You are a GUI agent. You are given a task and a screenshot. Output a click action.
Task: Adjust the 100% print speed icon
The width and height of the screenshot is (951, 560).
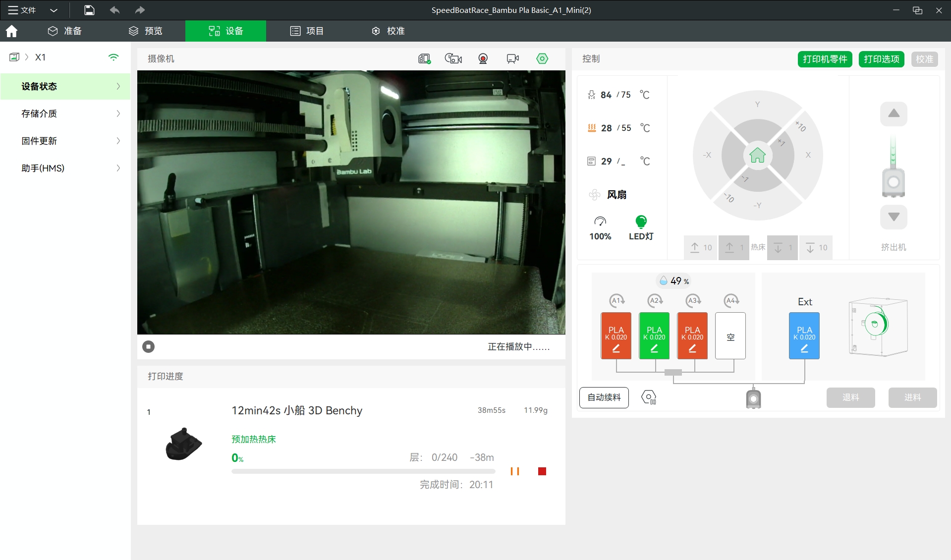(x=600, y=228)
